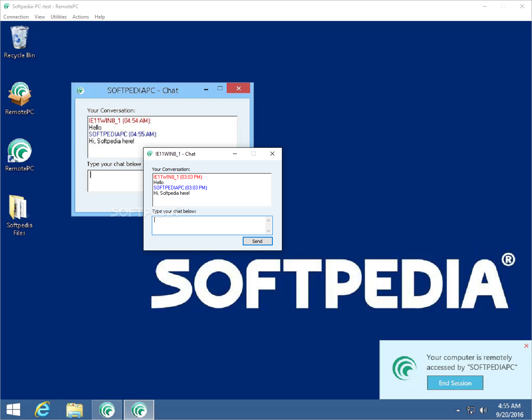Switch to second RemotePC taskbar window

click(139, 410)
